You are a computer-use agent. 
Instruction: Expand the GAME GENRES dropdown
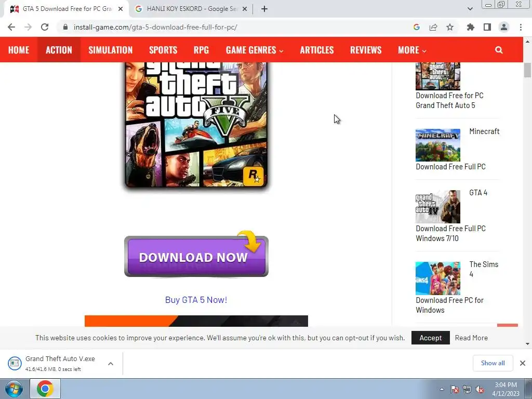point(255,50)
